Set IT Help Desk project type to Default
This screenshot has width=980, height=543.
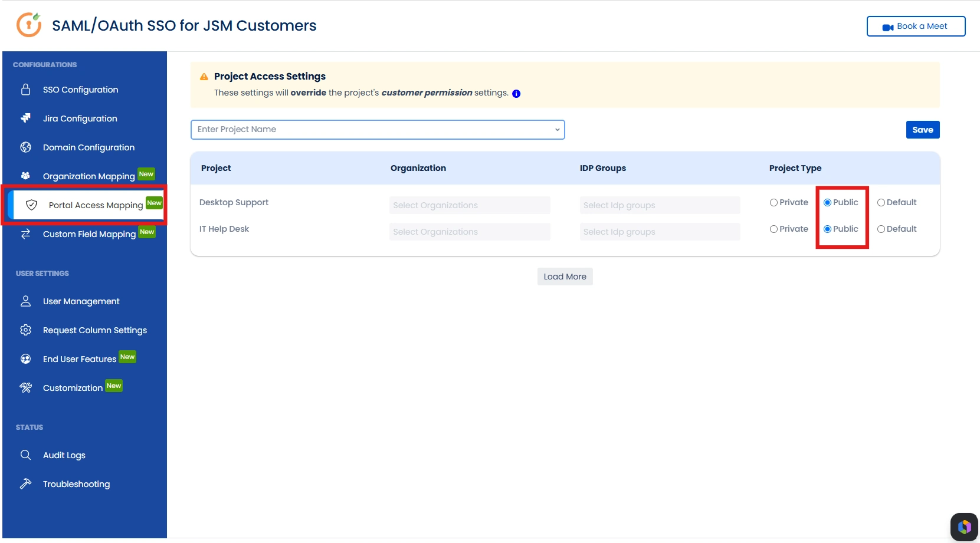[x=881, y=229]
